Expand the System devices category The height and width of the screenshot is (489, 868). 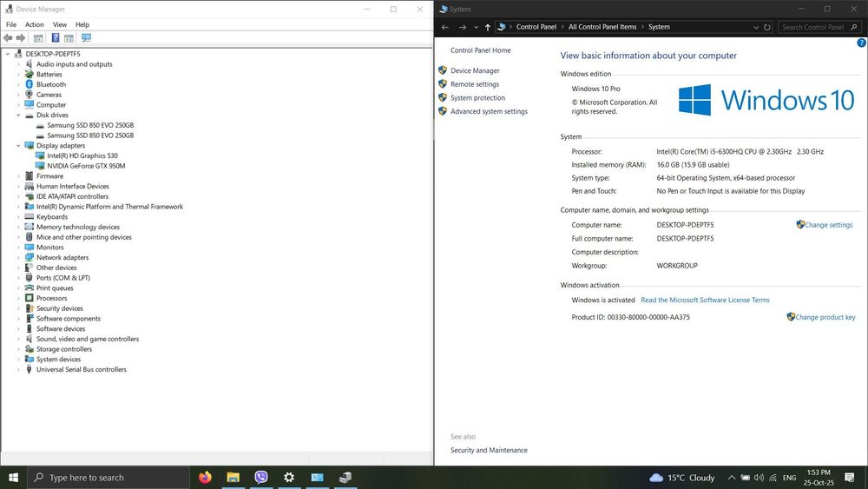pyautogui.click(x=18, y=360)
